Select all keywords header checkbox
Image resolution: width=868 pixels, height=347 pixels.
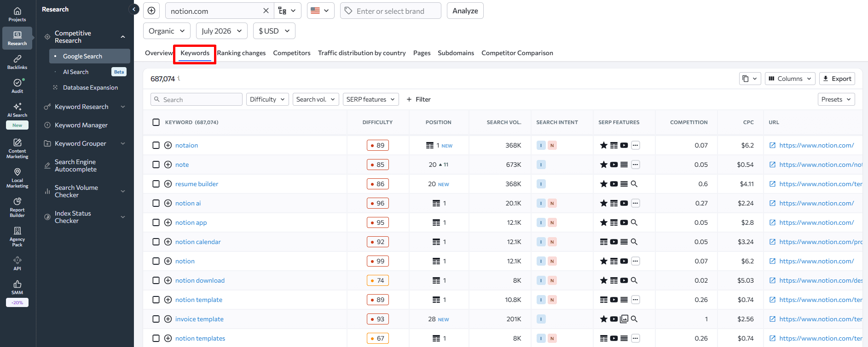[156, 122]
